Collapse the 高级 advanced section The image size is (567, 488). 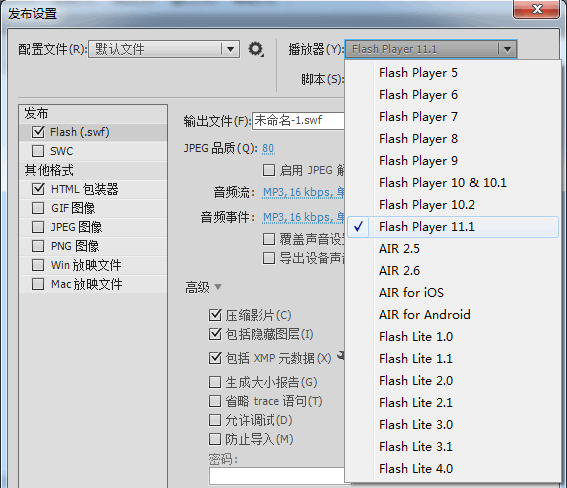point(218,287)
